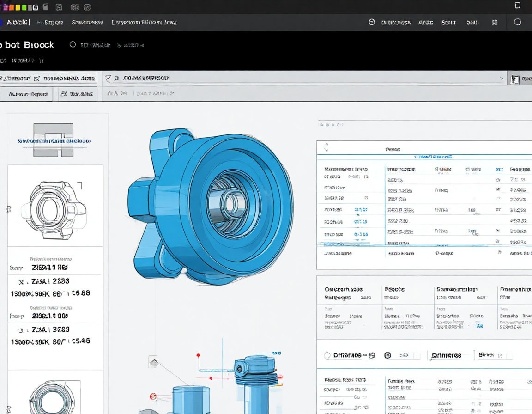Open fourth short item in right-side menu group

(472, 22)
